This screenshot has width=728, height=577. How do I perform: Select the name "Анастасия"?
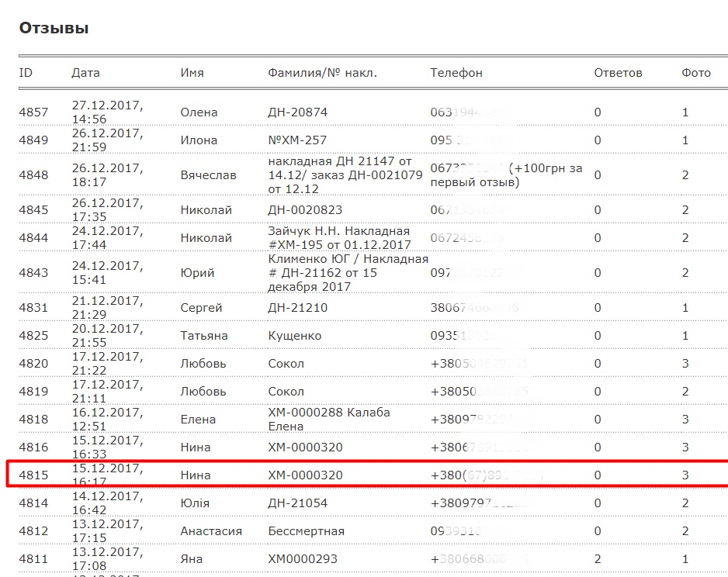[x=211, y=531]
